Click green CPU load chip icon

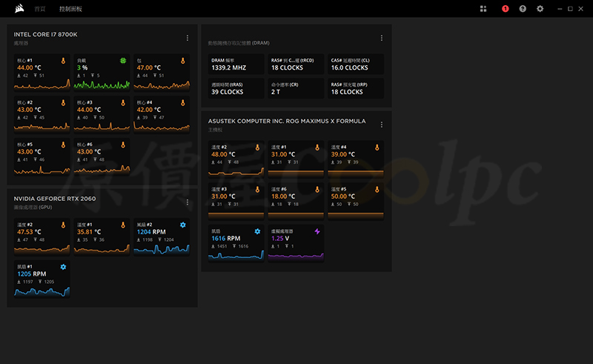pyautogui.click(x=123, y=61)
